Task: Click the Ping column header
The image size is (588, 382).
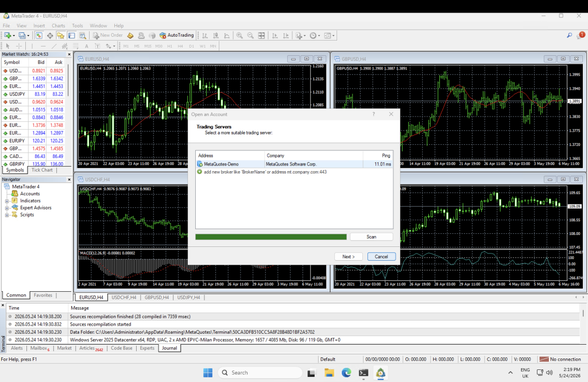Action: [x=378, y=155]
